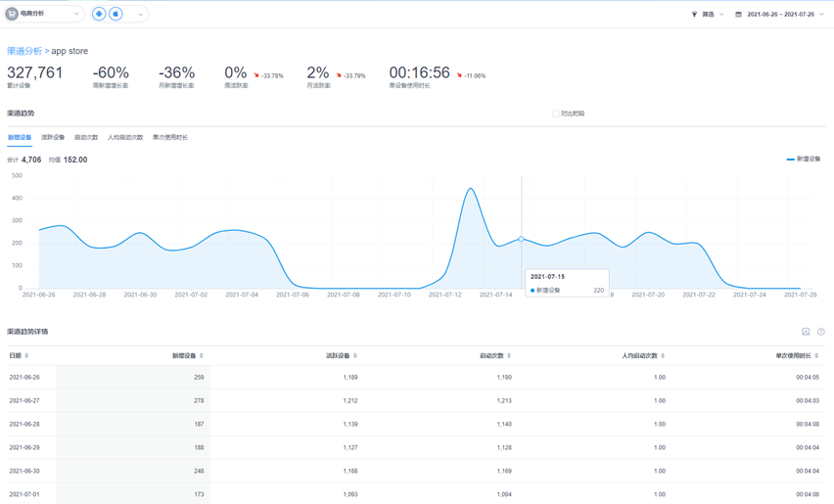This screenshot has width=834, height=504.
Task: Sort table by 新增设备 column arrows
Action: pyautogui.click(x=202, y=355)
